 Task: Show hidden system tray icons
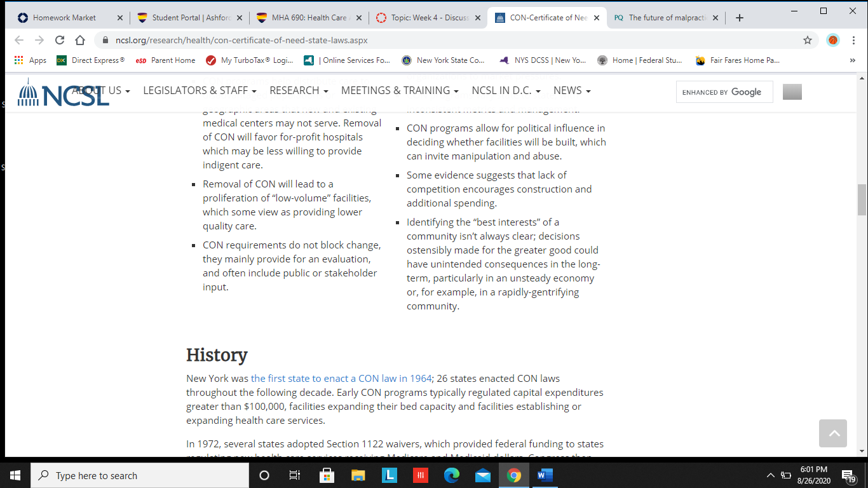771,475
